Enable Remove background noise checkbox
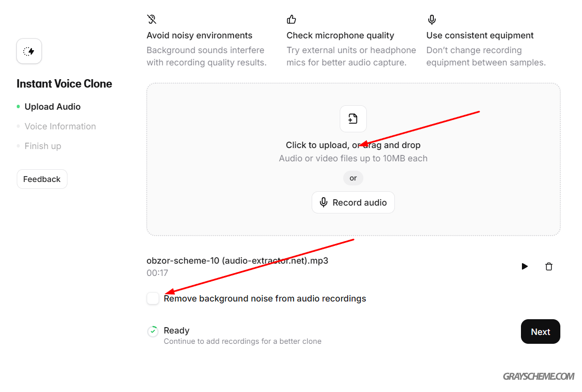582x392 pixels. (x=153, y=298)
